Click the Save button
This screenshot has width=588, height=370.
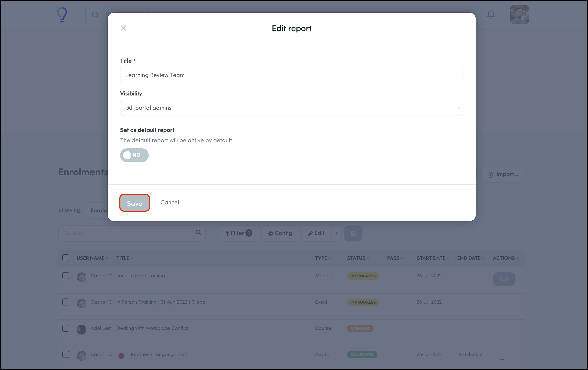134,203
